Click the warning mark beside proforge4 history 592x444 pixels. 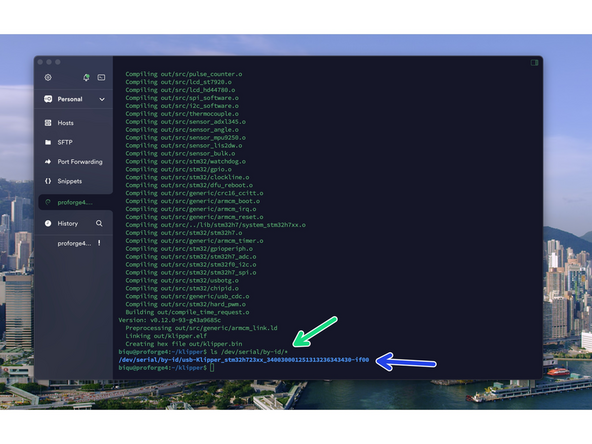99,243
